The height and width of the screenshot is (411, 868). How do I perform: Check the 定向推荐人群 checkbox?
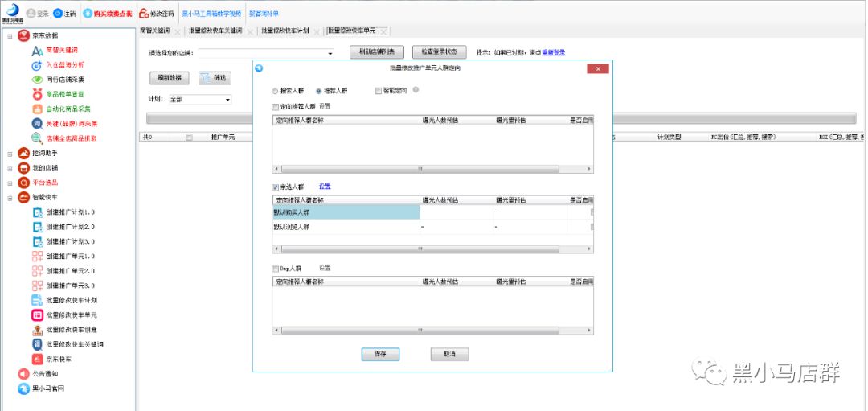point(275,106)
